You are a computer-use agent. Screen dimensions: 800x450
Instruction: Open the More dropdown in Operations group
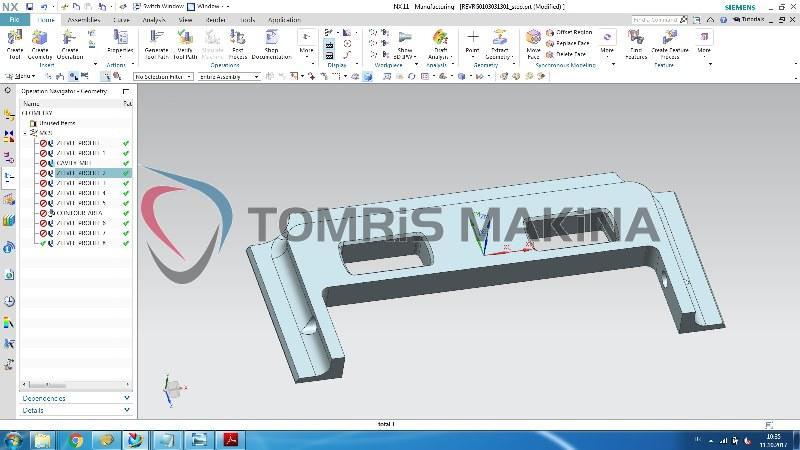306,43
